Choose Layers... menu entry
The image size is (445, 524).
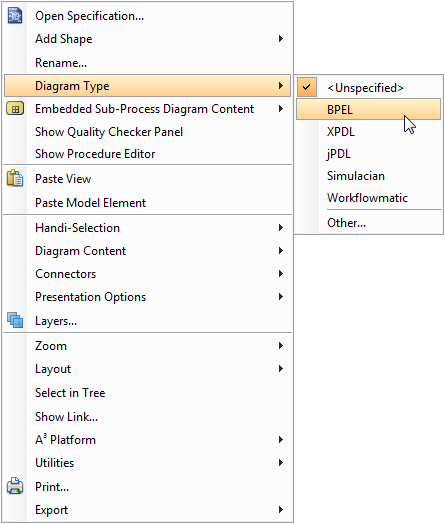[x=148, y=320]
